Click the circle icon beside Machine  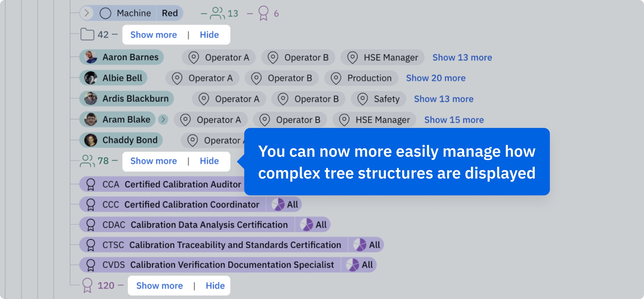coord(105,13)
